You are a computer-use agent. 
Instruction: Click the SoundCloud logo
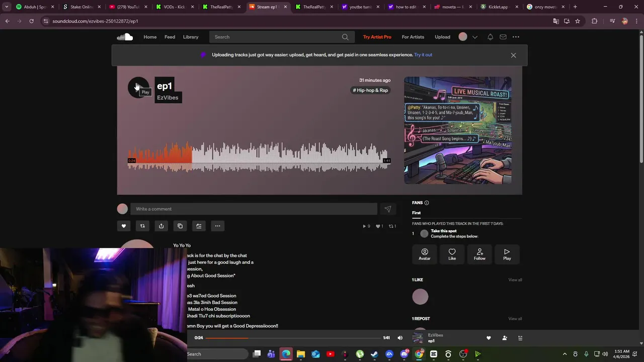tap(125, 37)
